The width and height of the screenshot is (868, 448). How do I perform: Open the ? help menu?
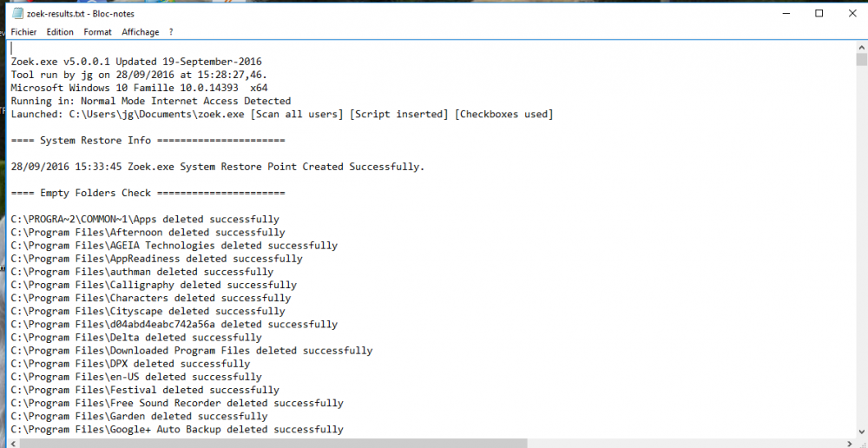tap(171, 32)
